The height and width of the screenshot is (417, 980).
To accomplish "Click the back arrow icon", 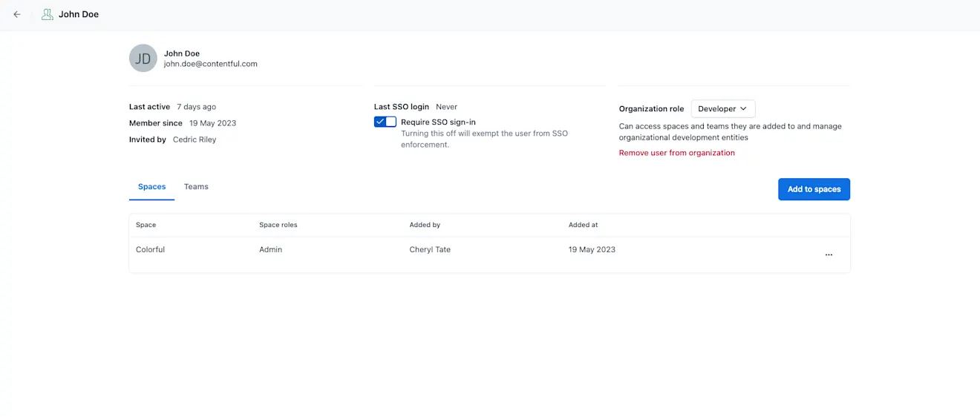I will 17,14.
